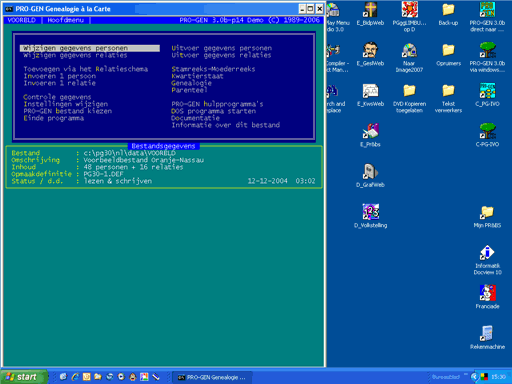Select Einde programma option

coord(54,118)
